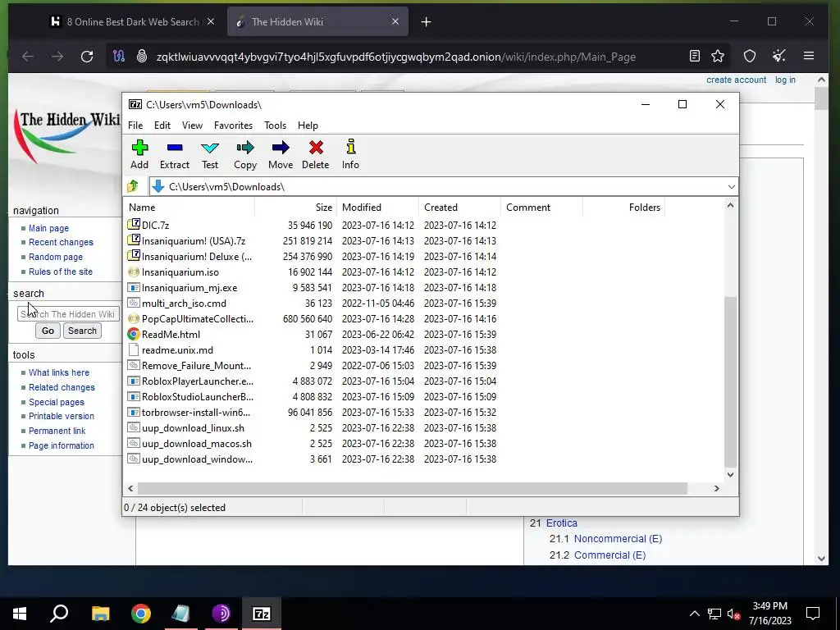Click the Windows Start button
Image resolution: width=840 pixels, height=630 pixels.
pyautogui.click(x=20, y=614)
